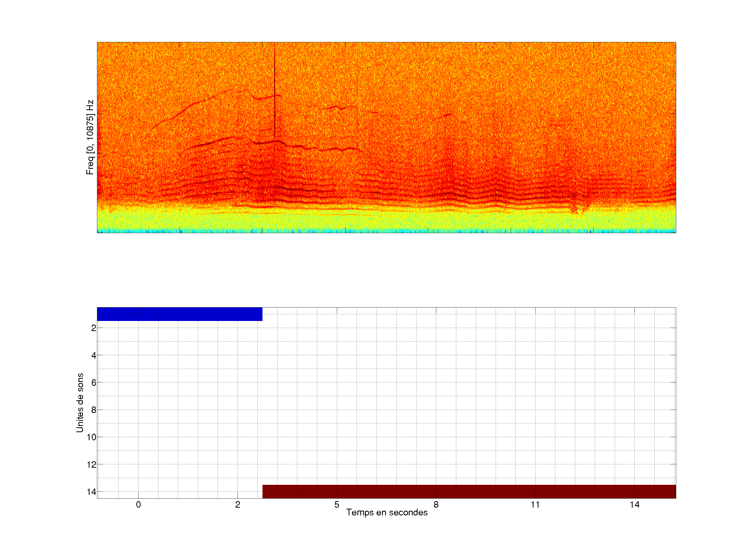The height and width of the screenshot is (560, 747).
Task: Click x-axis tick label 0
Action: [139, 505]
